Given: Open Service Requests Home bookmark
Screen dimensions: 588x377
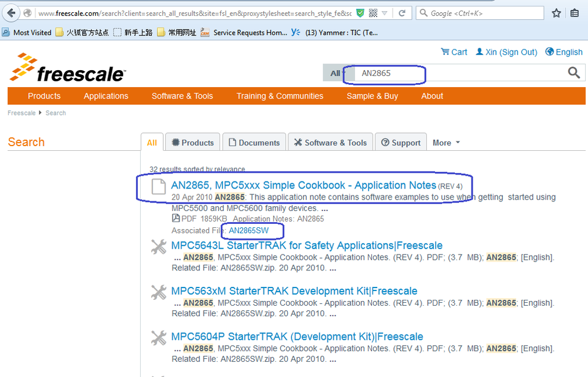Looking at the screenshot, I should pos(244,32).
